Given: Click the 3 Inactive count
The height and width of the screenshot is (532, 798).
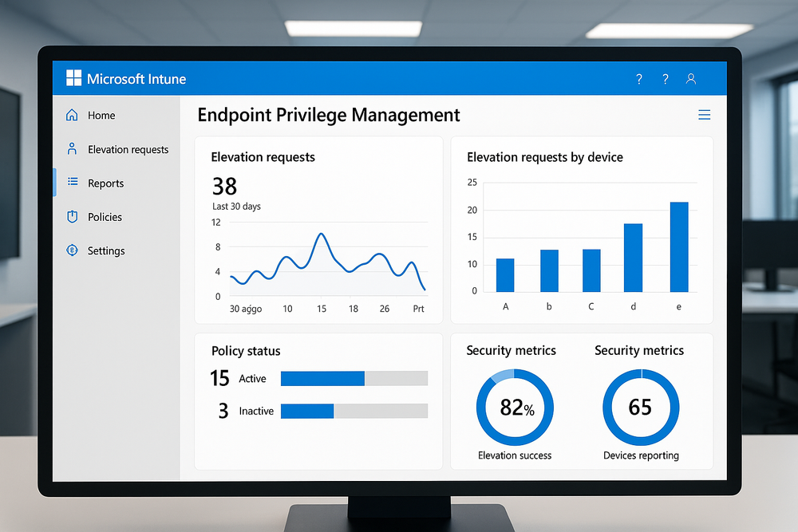Looking at the screenshot, I should click(x=223, y=411).
